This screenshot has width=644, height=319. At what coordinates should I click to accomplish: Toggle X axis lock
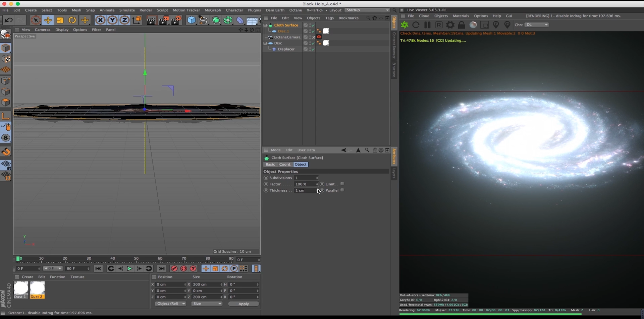click(x=100, y=20)
